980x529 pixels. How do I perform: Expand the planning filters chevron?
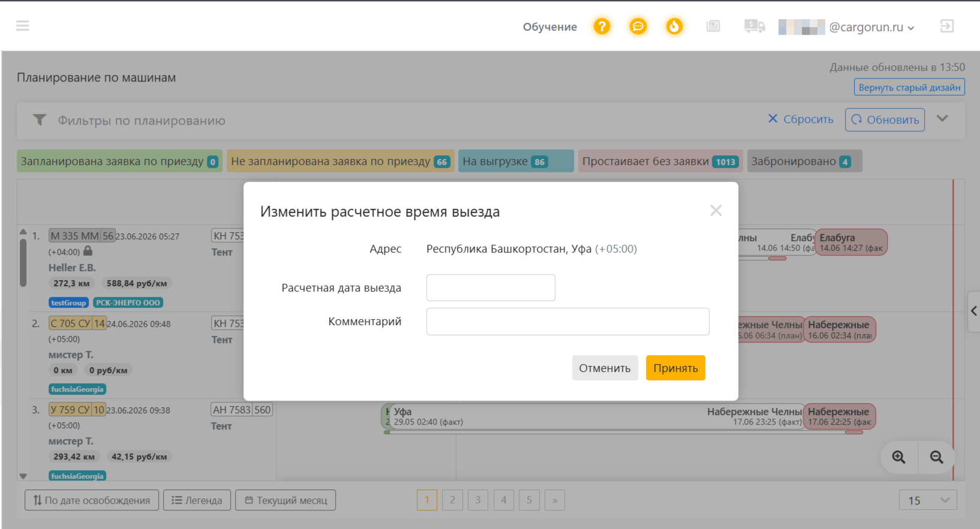942,119
